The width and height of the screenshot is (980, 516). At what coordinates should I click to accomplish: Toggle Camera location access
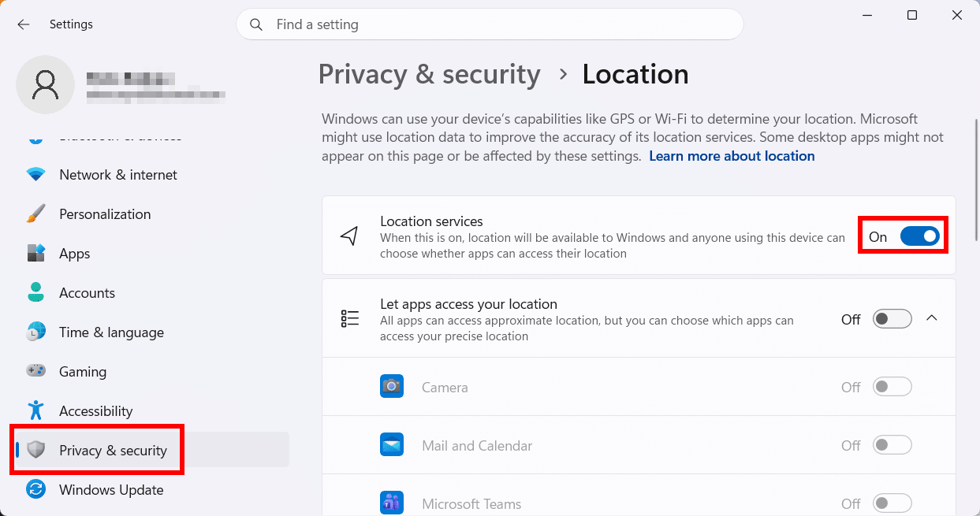point(892,387)
